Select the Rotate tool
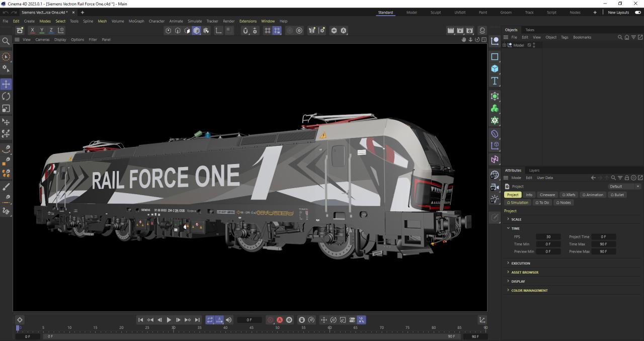644x341 pixels. tap(6, 96)
